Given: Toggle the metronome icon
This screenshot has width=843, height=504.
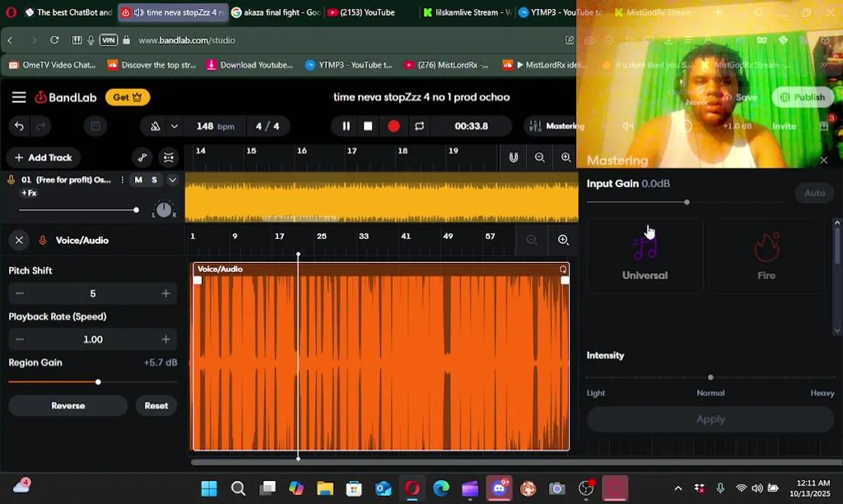Looking at the screenshot, I should point(155,126).
